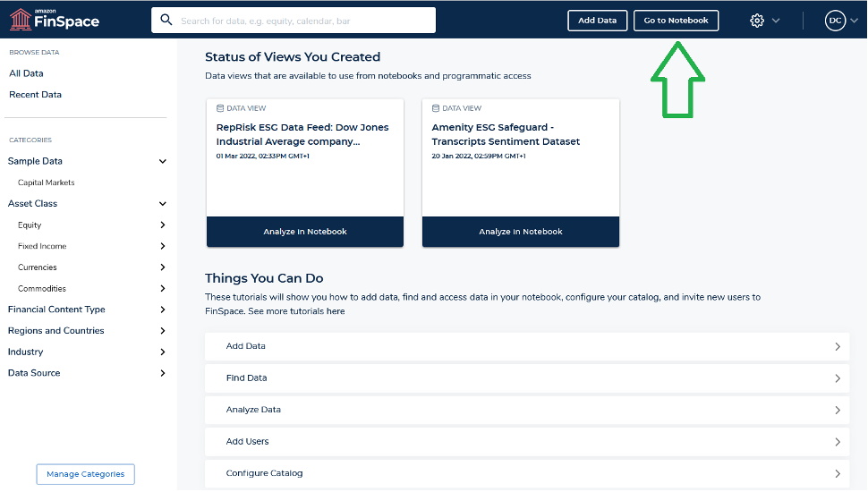The image size is (868, 492).
Task: Select the Asset Class category
Action: (x=32, y=204)
